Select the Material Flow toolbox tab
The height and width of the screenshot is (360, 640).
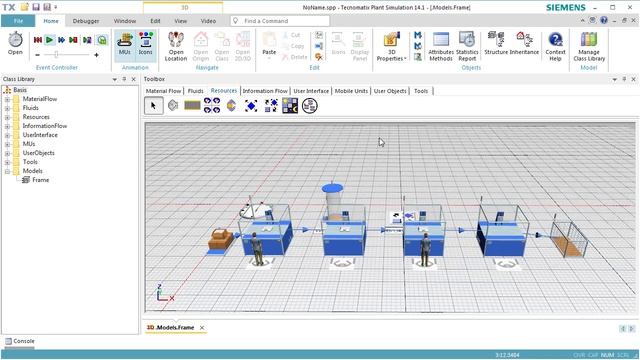pyautogui.click(x=163, y=91)
